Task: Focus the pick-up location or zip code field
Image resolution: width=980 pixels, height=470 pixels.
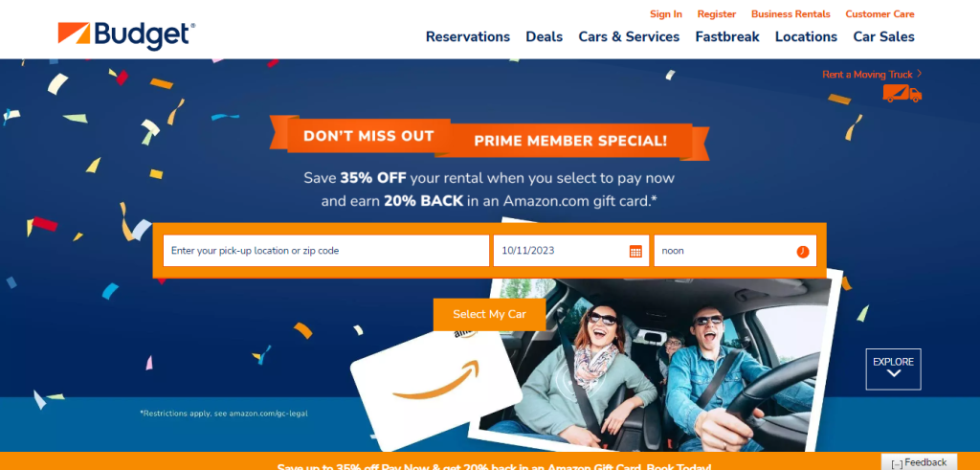Action: click(x=325, y=251)
